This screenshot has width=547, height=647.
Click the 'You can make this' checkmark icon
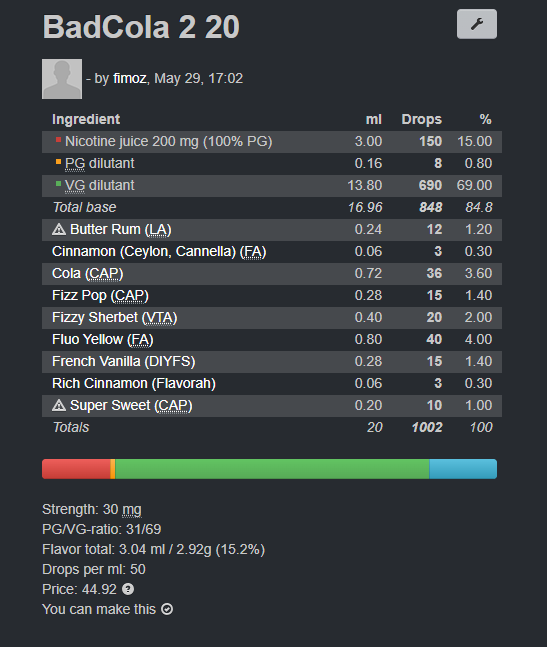[167, 609]
